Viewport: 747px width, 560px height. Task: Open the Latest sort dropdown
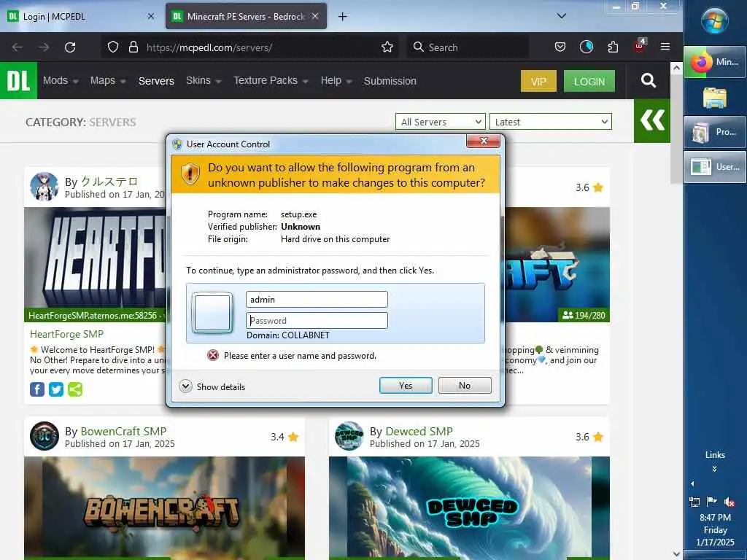(x=550, y=122)
